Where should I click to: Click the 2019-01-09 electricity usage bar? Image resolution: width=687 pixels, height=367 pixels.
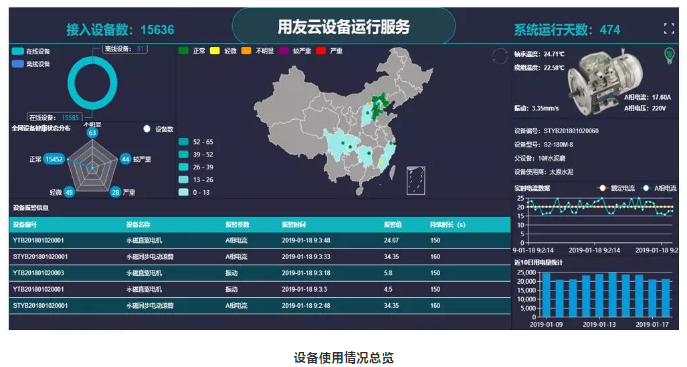click(x=546, y=295)
